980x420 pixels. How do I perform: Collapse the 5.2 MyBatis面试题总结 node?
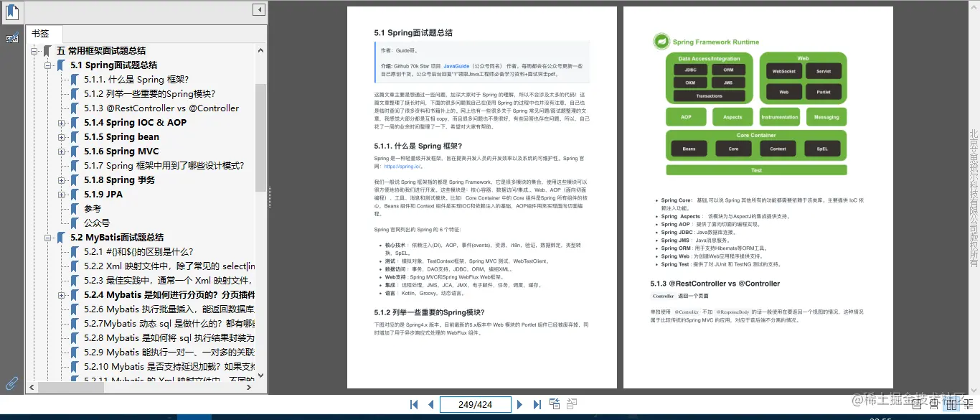47,238
